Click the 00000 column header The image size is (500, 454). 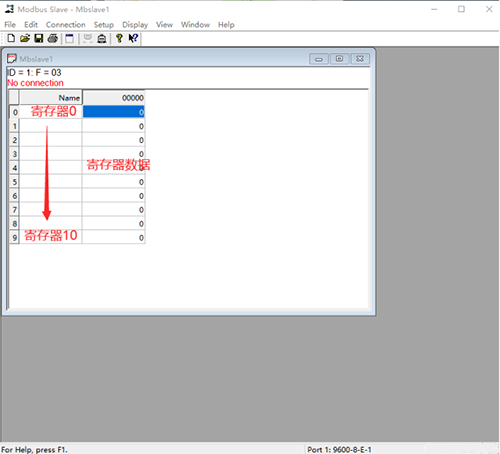point(114,98)
